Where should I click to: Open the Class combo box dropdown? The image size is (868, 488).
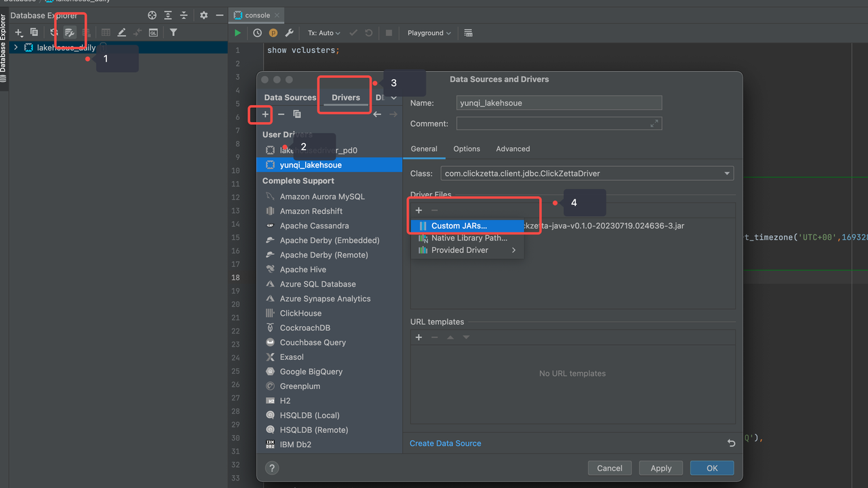[727, 174]
